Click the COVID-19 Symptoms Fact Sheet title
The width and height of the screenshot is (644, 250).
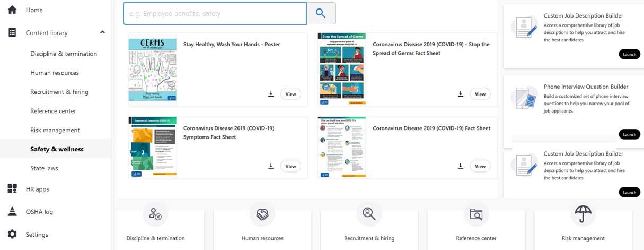(228, 133)
